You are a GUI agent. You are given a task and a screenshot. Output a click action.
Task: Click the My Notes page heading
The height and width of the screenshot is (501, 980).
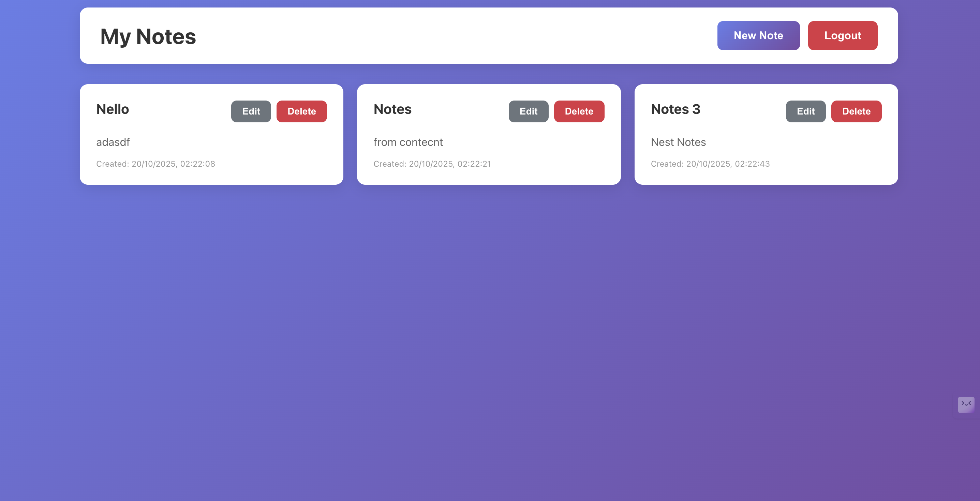[x=148, y=36]
